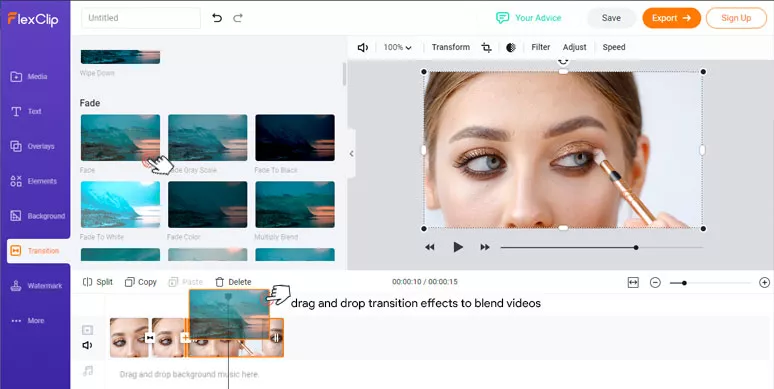Image resolution: width=774 pixels, height=389 pixels.
Task: Export the video
Action: click(x=671, y=18)
